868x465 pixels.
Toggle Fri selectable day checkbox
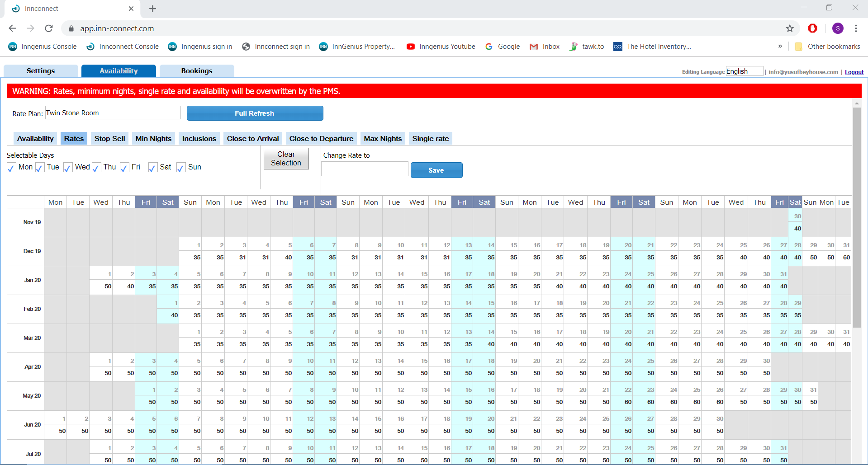click(x=124, y=168)
